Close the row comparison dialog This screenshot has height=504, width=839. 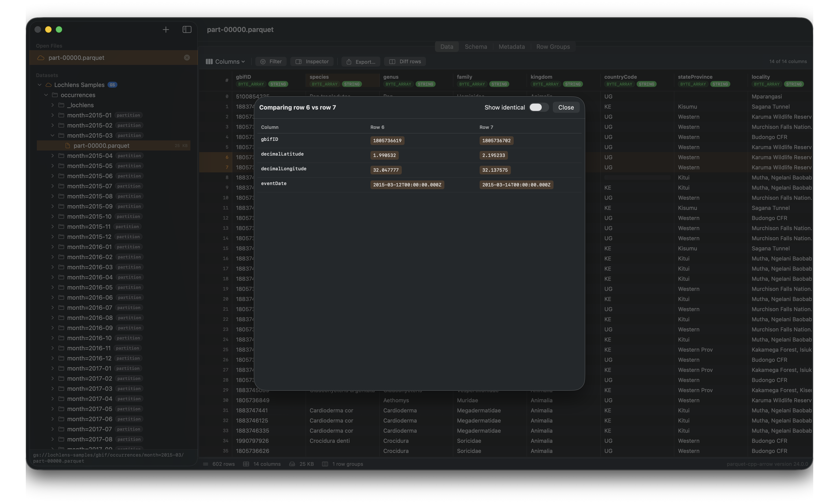click(565, 107)
